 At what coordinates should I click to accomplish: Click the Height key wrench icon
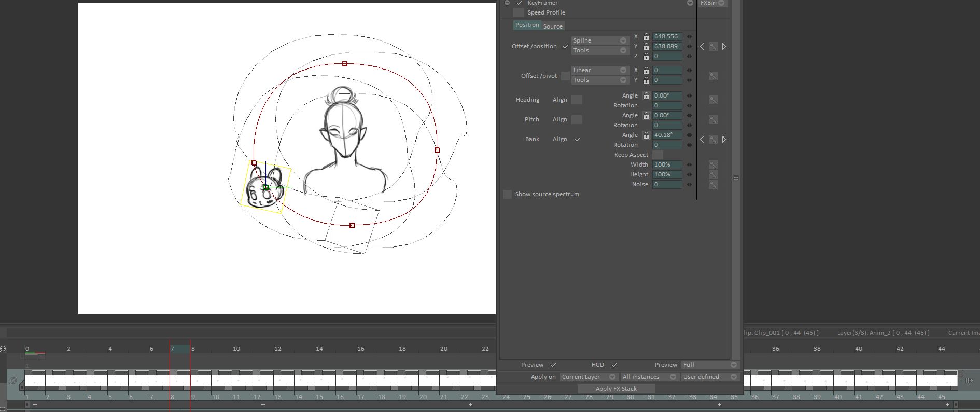713,174
